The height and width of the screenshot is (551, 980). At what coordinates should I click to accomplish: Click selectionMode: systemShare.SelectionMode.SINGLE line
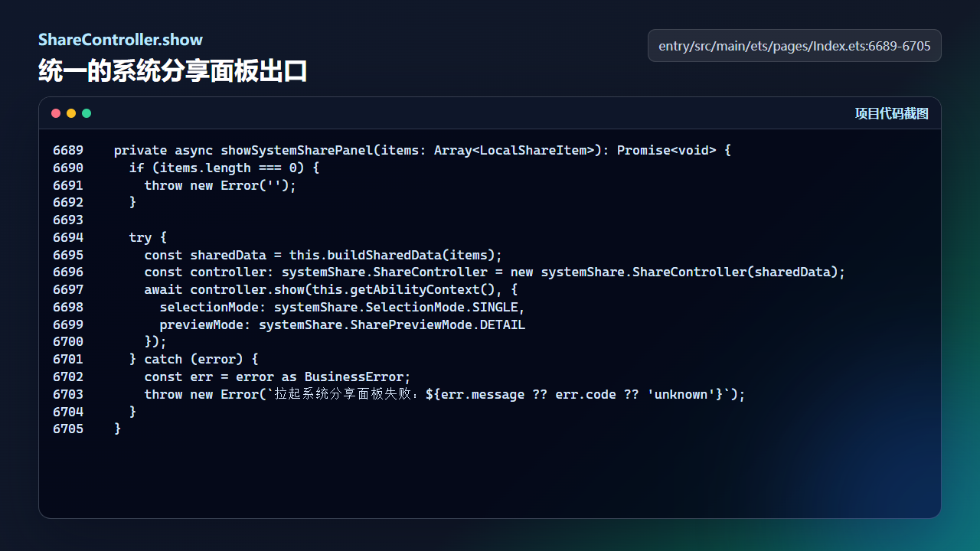coord(342,307)
